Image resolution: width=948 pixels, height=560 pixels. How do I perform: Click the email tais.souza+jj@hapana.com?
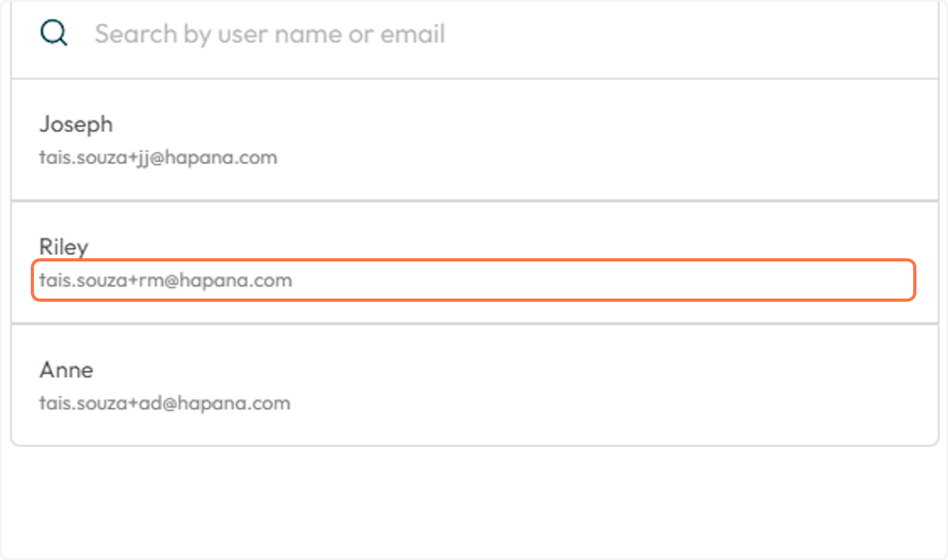tap(158, 157)
